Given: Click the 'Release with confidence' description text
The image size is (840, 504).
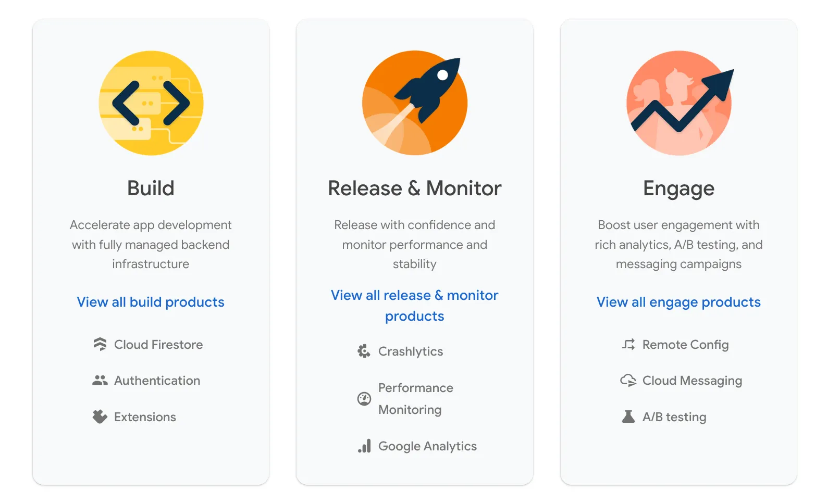Looking at the screenshot, I should (415, 244).
